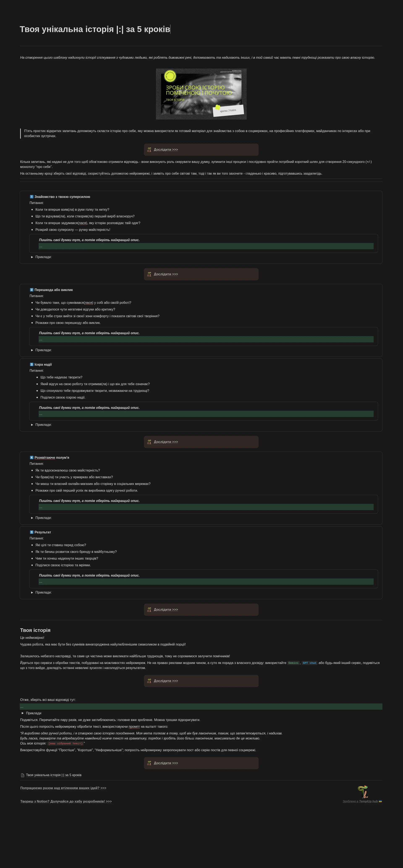Click the number 3 emoji beside Іскра надії
The image size is (403, 868).
coord(32,364)
